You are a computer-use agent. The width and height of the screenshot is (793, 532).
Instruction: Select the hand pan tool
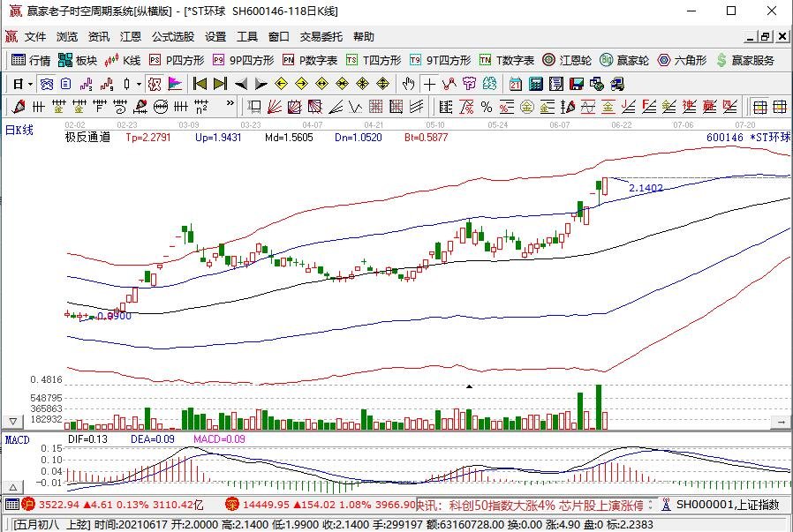409,84
